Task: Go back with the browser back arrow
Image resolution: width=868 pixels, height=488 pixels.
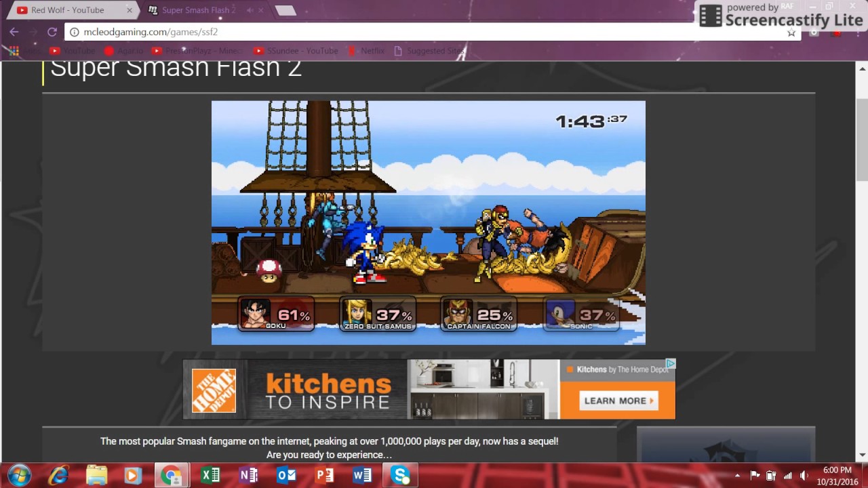Action: 14,32
